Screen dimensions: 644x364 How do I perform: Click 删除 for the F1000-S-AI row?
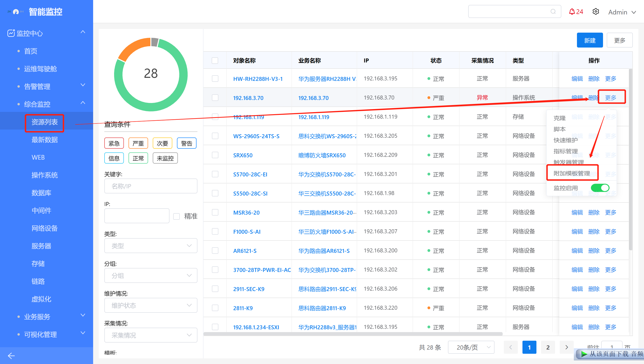point(594,231)
